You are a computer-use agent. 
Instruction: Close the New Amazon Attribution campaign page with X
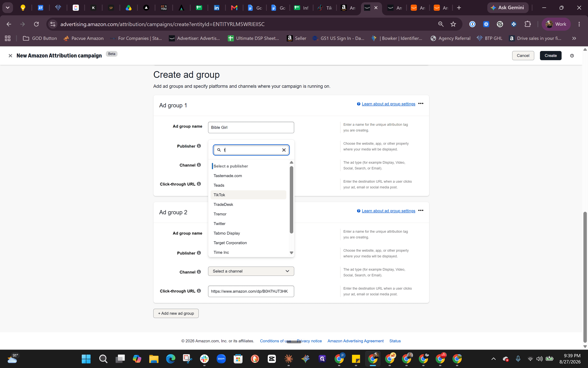coord(10,56)
